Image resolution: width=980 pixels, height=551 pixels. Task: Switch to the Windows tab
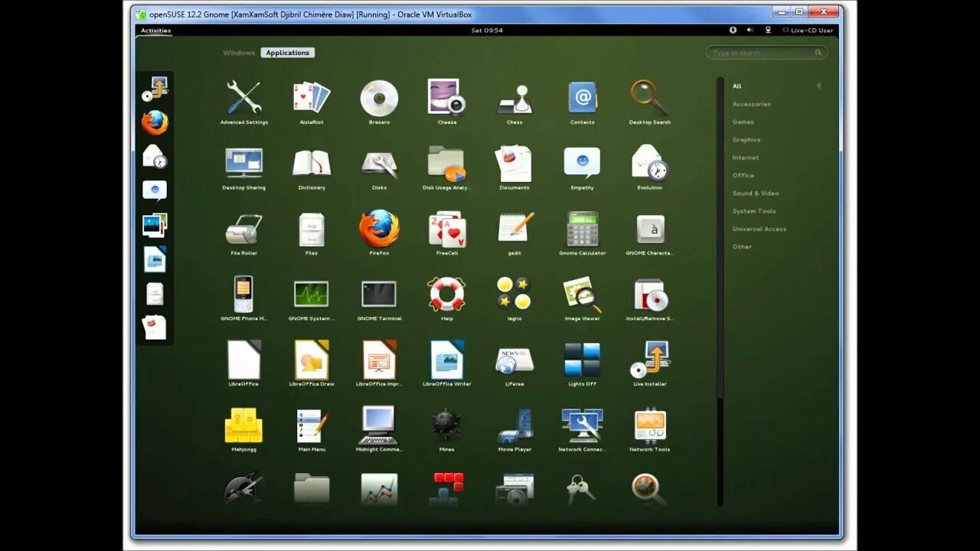pos(239,53)
